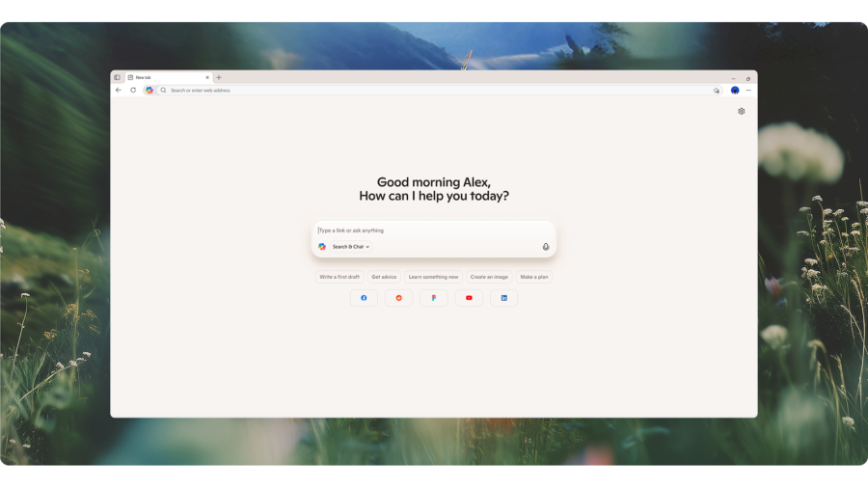868x488 pixels.
Task: Start voice input with microphone icon
Action: point(546,247)
